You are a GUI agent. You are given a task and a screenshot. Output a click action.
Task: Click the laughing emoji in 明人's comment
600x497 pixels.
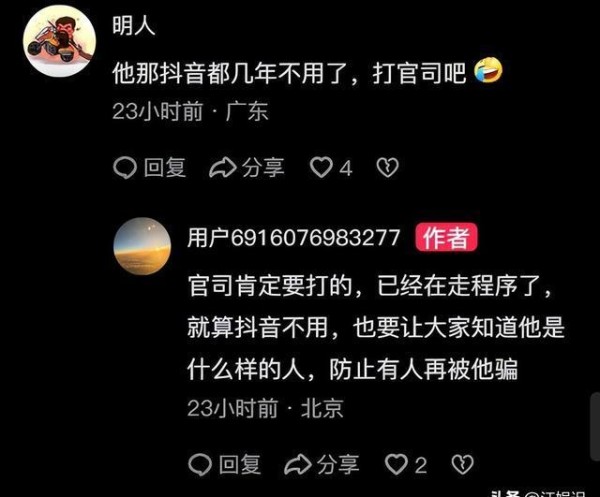[x=488, y=70]
